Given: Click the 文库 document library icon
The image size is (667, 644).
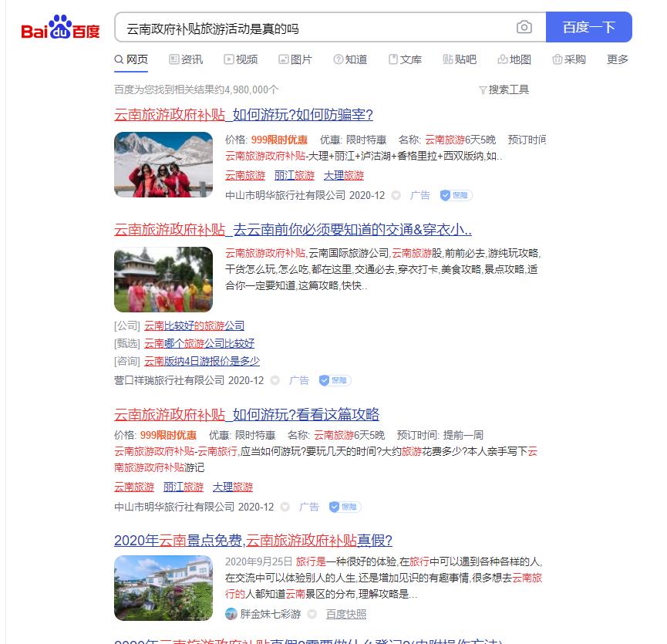Looking at the screenshot, I should [392, 59].
